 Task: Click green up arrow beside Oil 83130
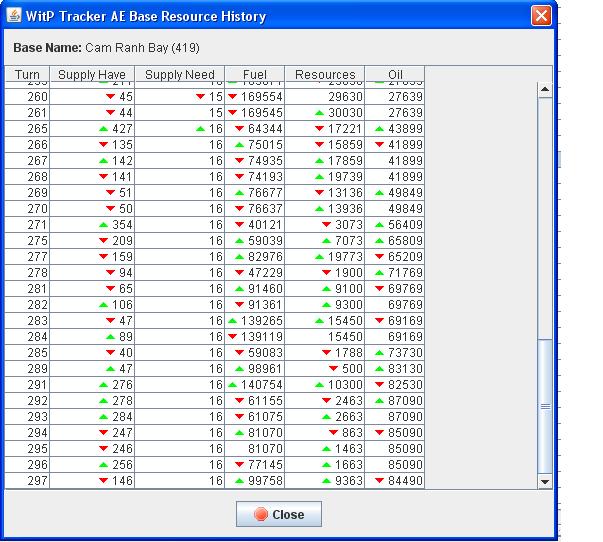tap(379, 369)
